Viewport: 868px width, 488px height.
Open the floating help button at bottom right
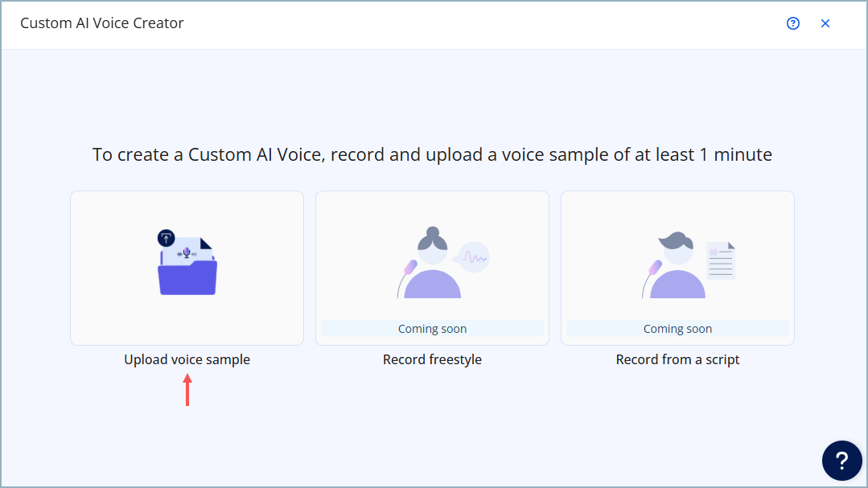pos(841,460)
